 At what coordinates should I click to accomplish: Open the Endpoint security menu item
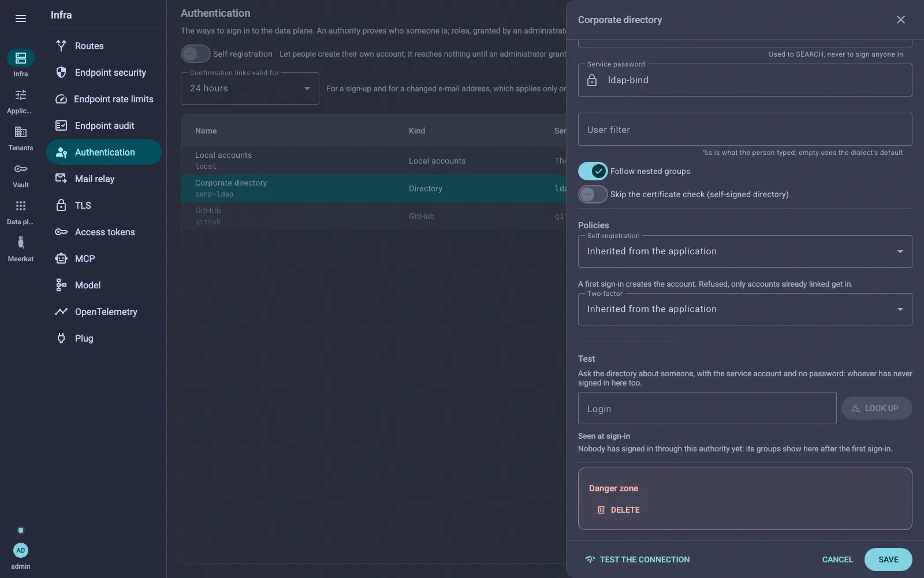point(104,72)
